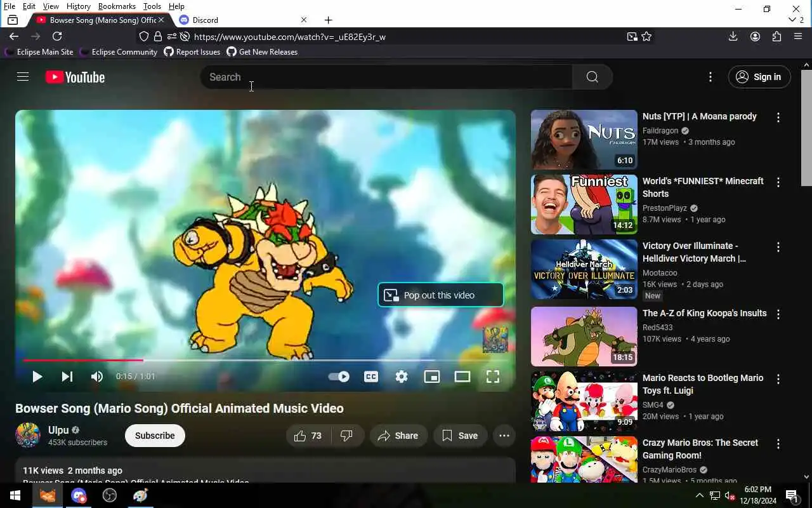Seek on the video progress bar
812x508 pixels.
(266, 360)
